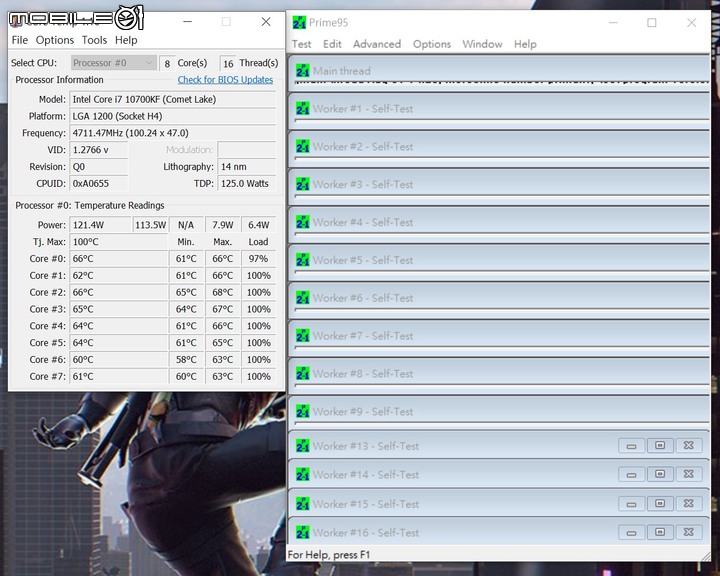Click the Worker #15 Self-Test icon
The image size is (720, 576).
pyautogui.click(x=303, y=504)
